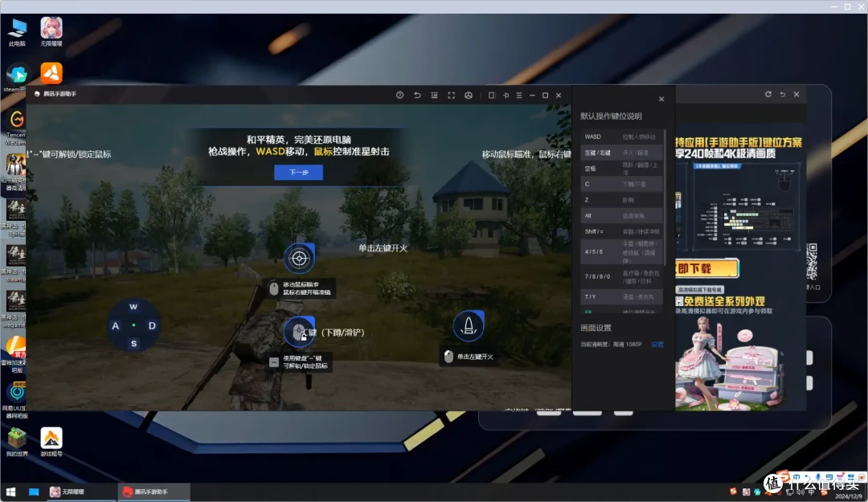Screen dimensions: 868x502
Task: Click the 腾讯手游助手 title bar logo
Action: coord(37,93)
